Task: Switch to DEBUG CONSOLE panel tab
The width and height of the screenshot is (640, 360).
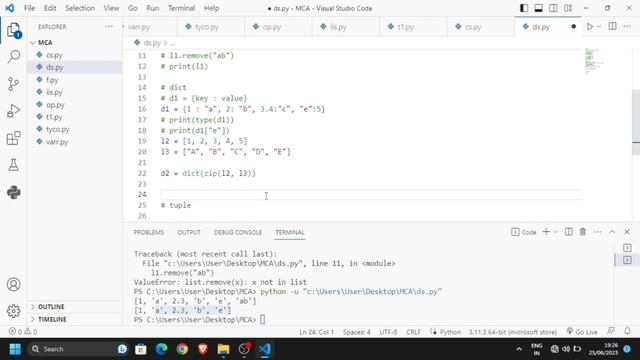Action: click(238, 232)
